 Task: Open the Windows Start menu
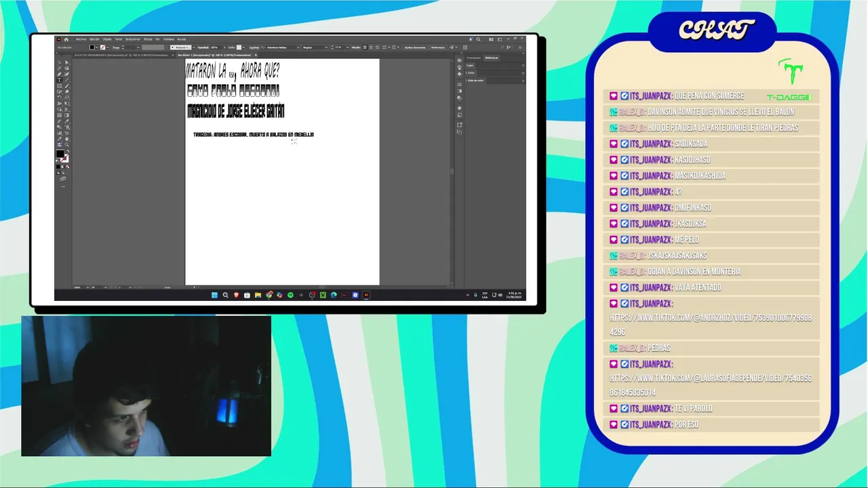tap(214, 295)
